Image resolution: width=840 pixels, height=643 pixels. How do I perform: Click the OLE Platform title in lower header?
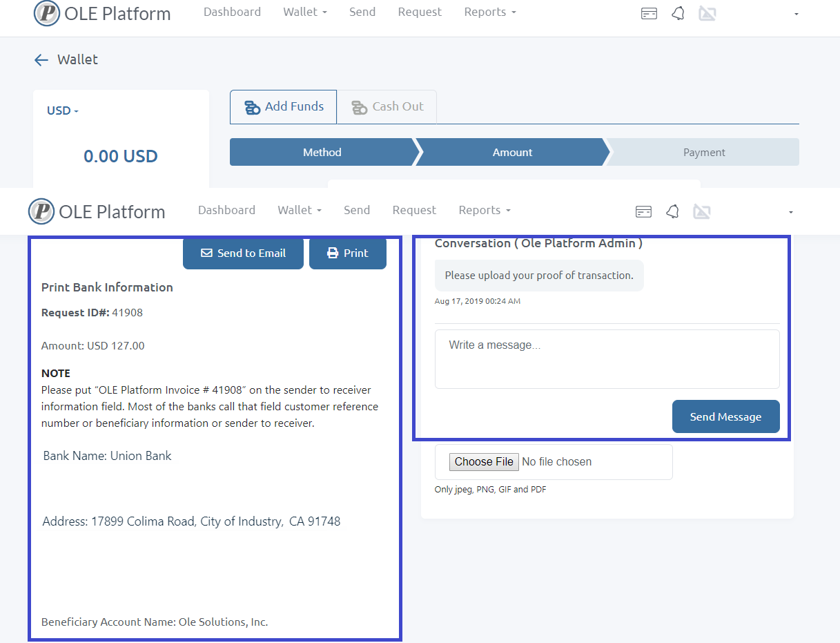point(112,211)
